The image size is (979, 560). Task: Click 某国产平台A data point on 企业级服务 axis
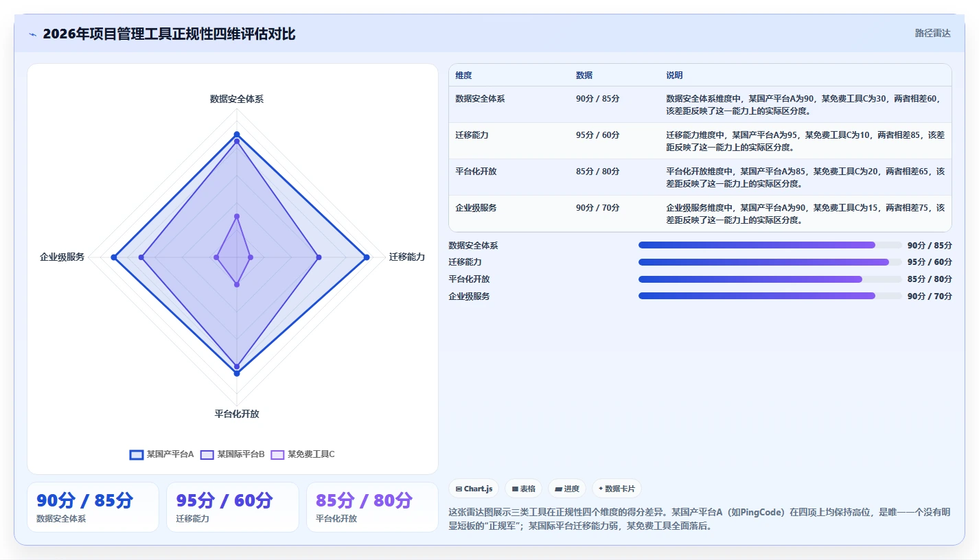tap(114, 257)
